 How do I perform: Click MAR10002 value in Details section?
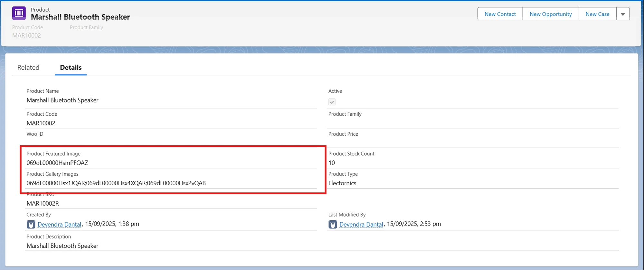click(x=41, y=123)
